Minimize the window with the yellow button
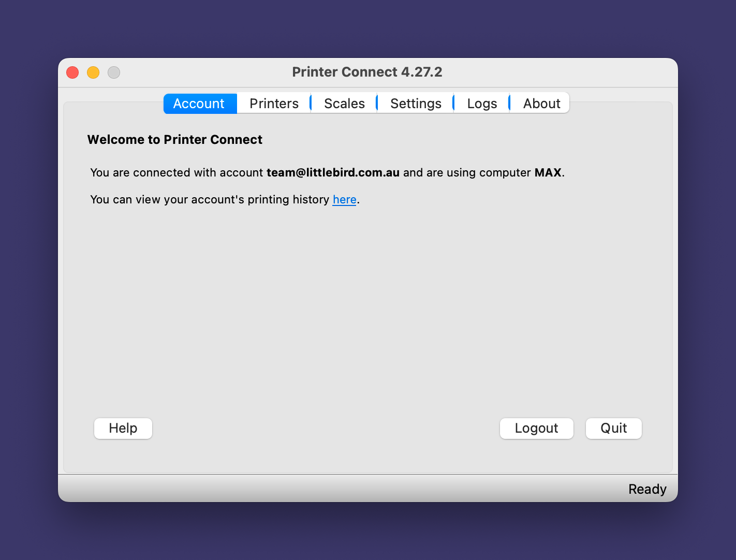This screenshot has height=560, width=736. [93, 72]
